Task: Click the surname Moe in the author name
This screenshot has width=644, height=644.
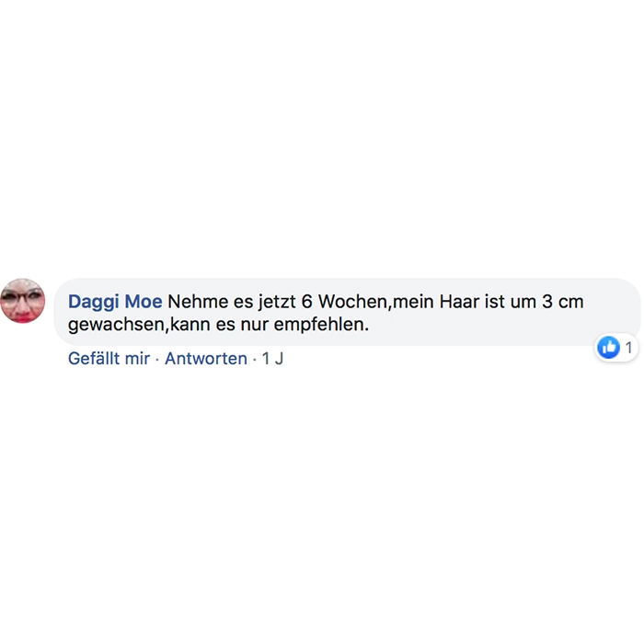Action: click(x=144, y=302)
